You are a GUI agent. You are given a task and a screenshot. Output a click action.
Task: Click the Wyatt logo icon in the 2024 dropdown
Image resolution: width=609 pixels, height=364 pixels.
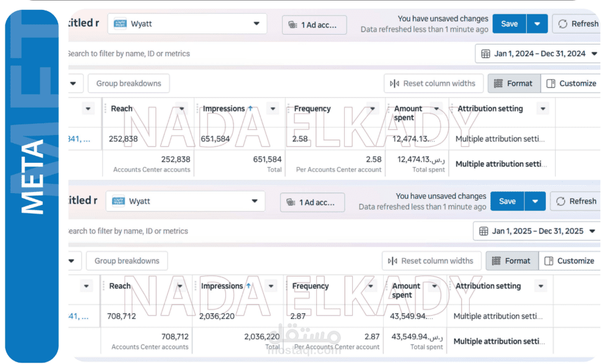tap(120, 24)
